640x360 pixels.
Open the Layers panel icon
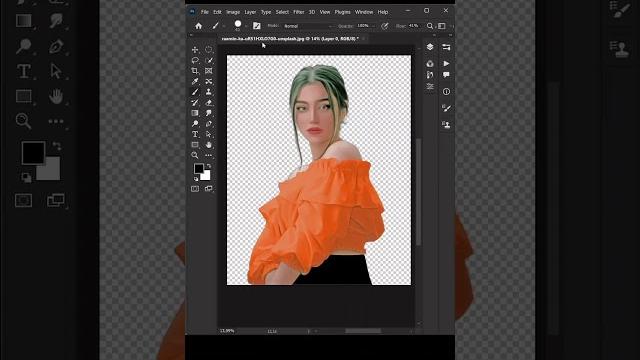pyautogui.click(x=430, y=47)
